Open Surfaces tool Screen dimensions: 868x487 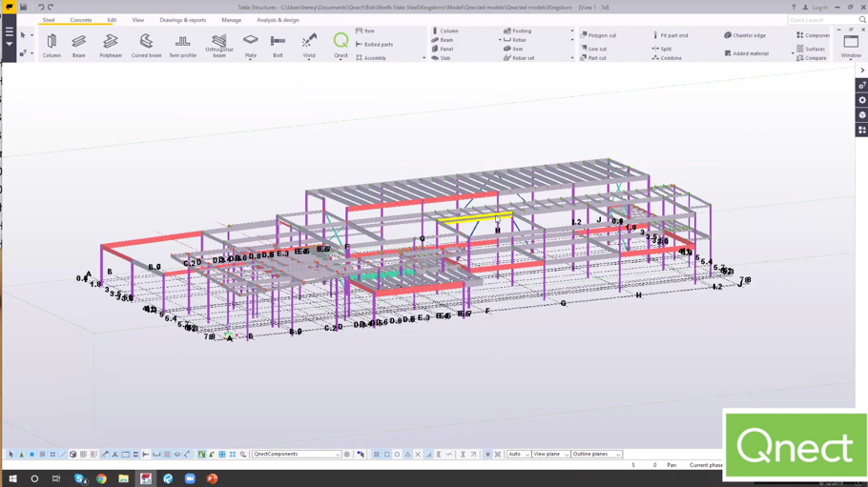(811, 49)
